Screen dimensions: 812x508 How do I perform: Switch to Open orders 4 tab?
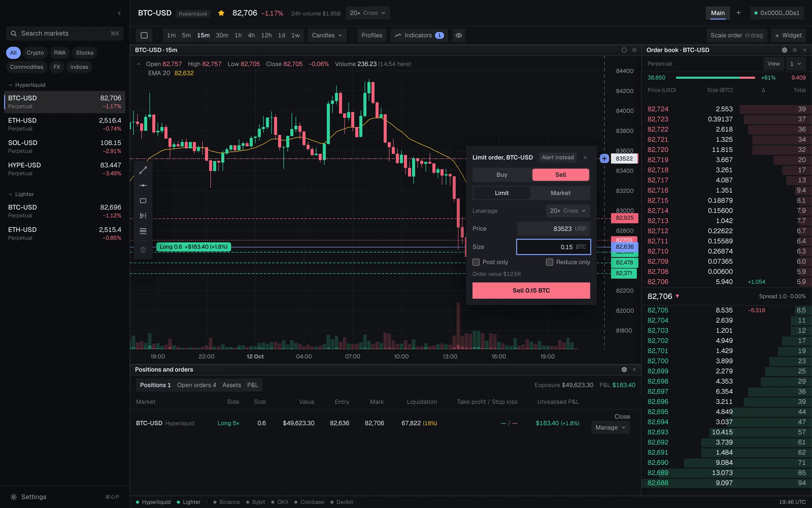[197, 385]
